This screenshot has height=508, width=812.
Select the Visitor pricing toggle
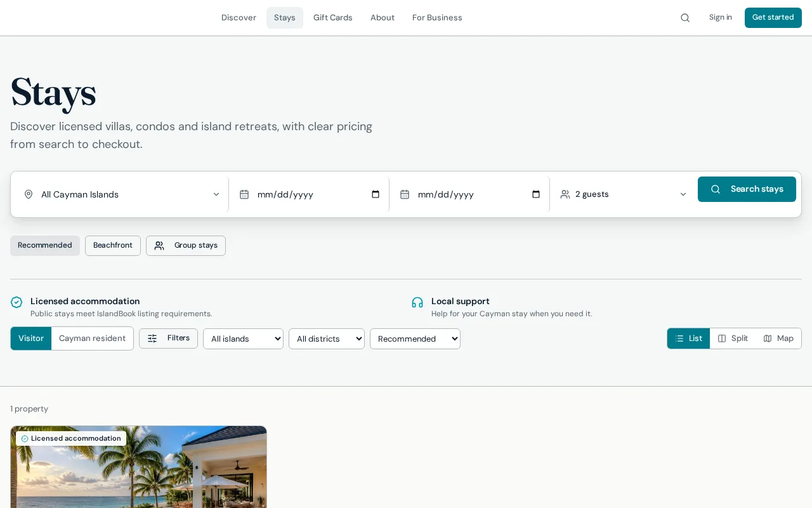tap(31, 338)
